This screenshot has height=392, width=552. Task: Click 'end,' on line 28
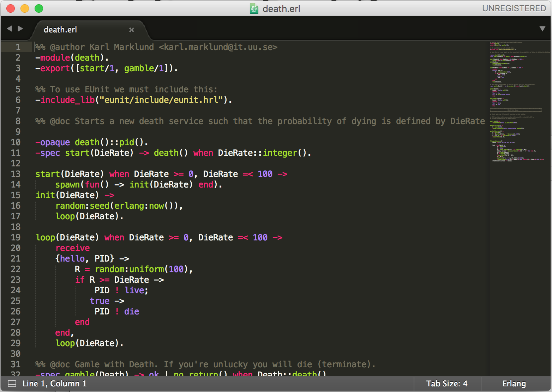point(65,333)
